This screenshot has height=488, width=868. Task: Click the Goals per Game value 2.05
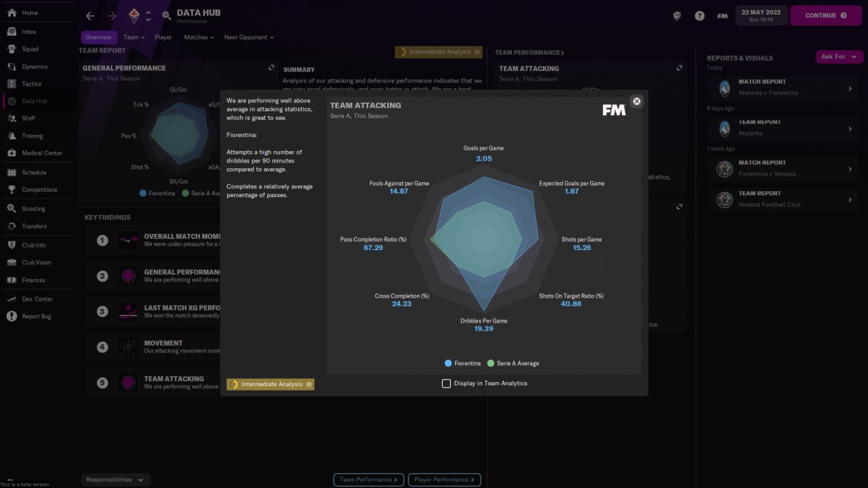(484, 159)
